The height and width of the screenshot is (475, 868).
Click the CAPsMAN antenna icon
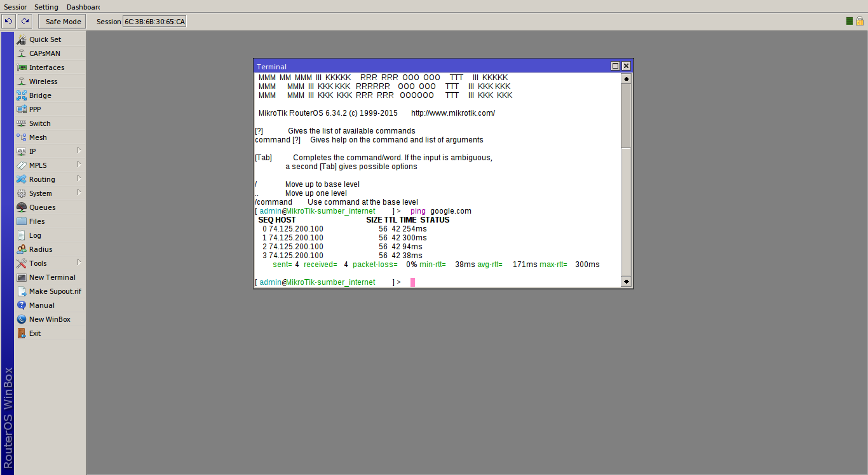point(22,53)
